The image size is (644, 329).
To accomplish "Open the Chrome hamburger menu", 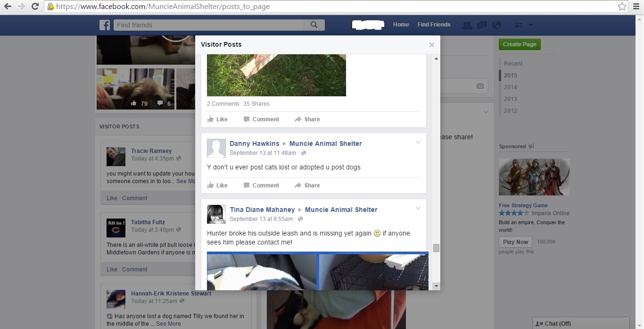I will [x=636, y=7].
